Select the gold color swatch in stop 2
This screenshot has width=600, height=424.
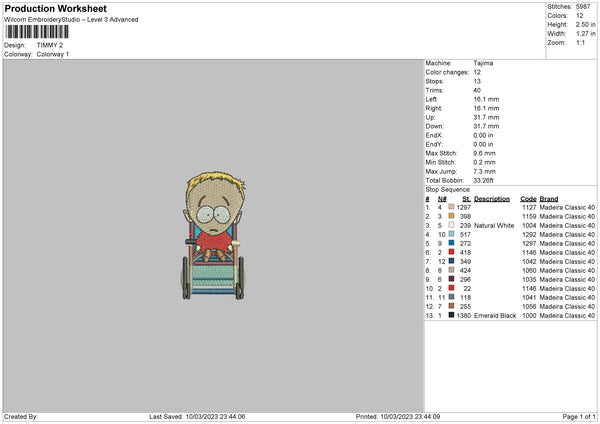tap(451, 216)
